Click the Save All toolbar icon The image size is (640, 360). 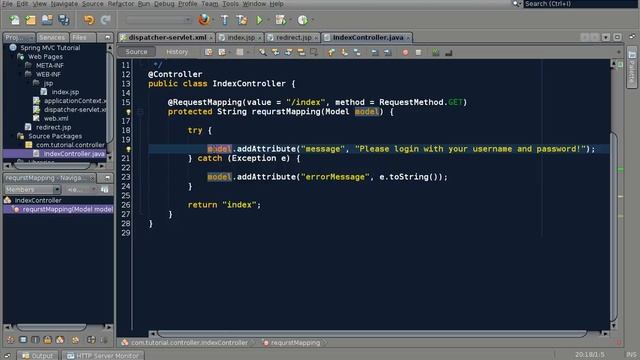tap(63, 20)
